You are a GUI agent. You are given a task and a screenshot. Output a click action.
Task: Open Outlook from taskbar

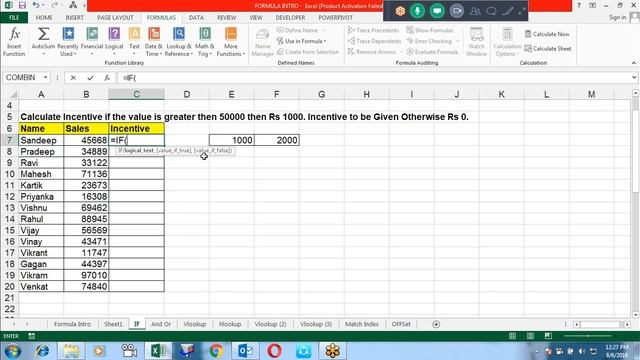tap(245, 351)
